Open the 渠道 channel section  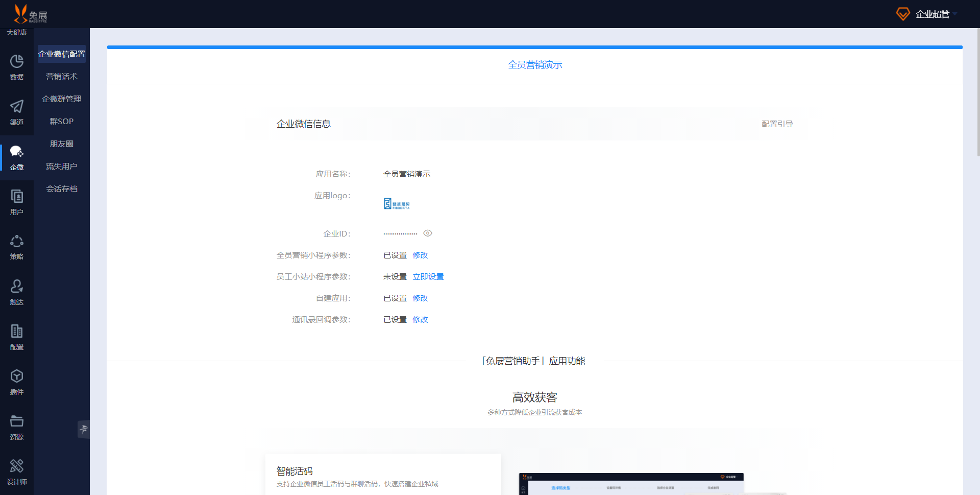click(17, 112)
